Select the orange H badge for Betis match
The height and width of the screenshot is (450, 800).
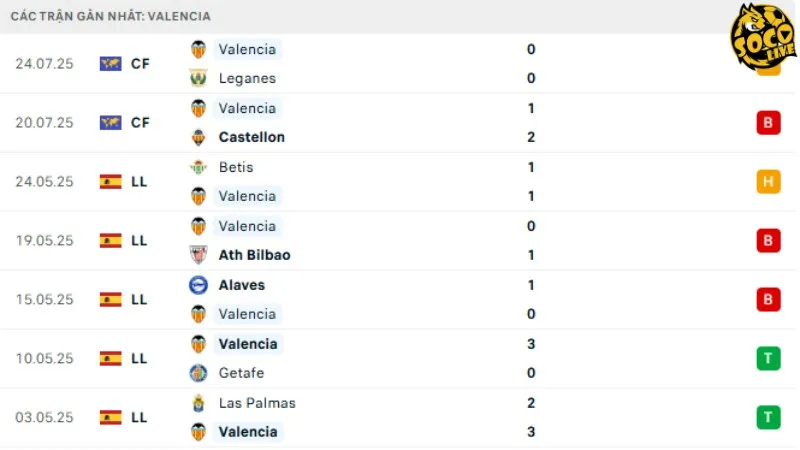click(x=768, y=182)
